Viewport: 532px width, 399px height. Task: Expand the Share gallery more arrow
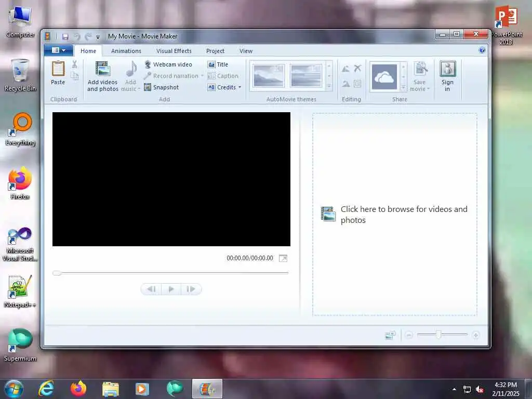403,88
